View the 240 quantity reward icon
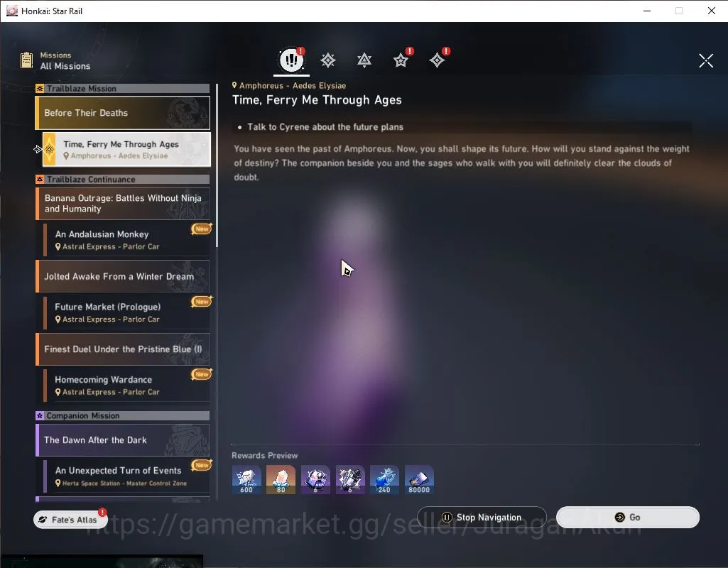 pos(384,480)
